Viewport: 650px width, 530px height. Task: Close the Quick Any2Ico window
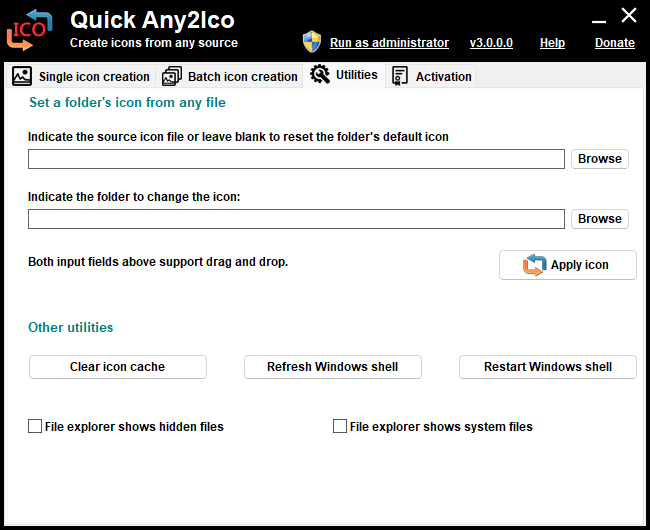(x=629, y=16)
